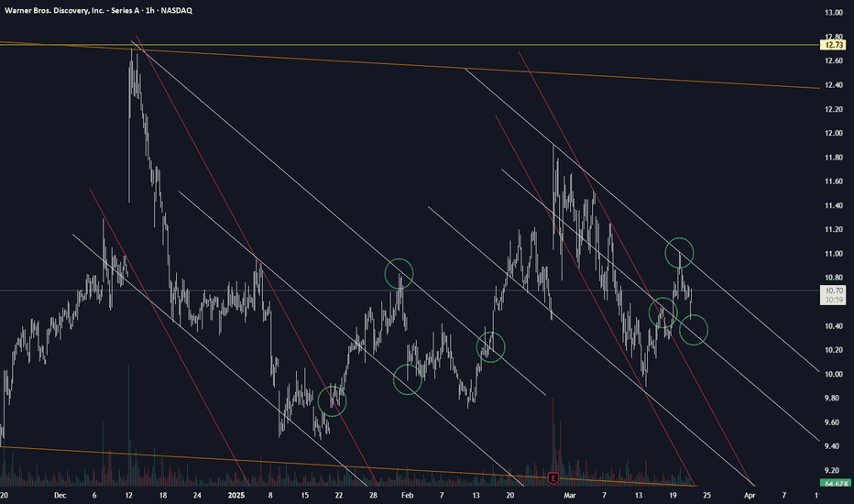Image resolution: width=854 pixels, height=504 pixels.
Task: Click the 12.00 price axis label
Action: pyautogui.click(x=834, y=133)
